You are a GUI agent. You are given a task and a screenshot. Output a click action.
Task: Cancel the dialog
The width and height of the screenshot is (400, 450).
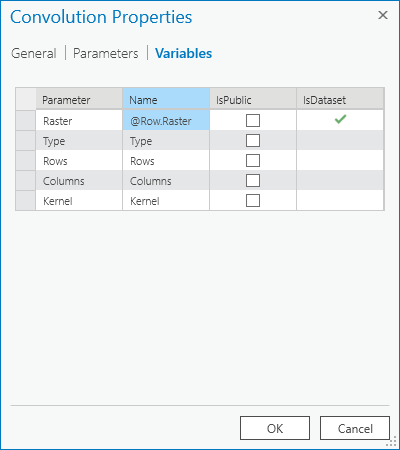pyautogui.click(x=355, y=428)
